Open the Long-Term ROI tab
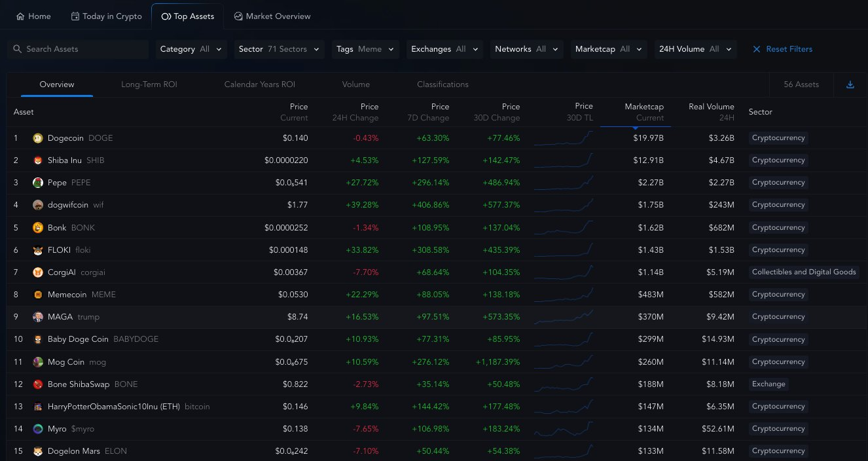The width and height of the screenshot is (868, 461). click(149, 84)
